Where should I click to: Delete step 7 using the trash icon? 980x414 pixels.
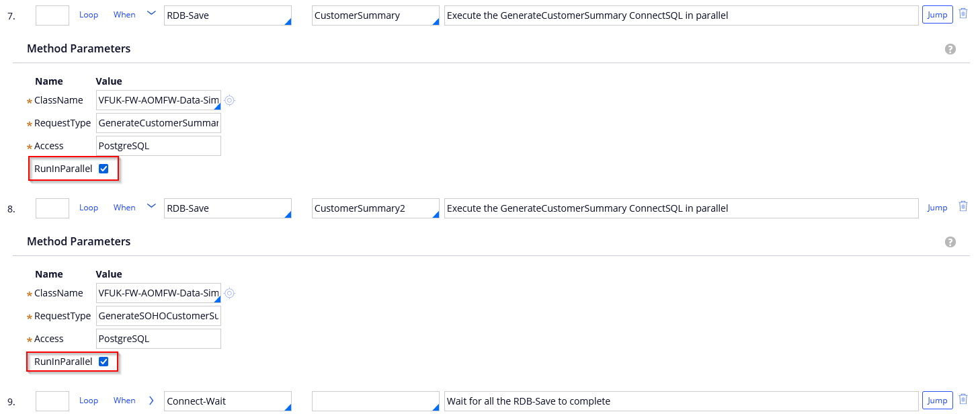click(x=963, y=13)
